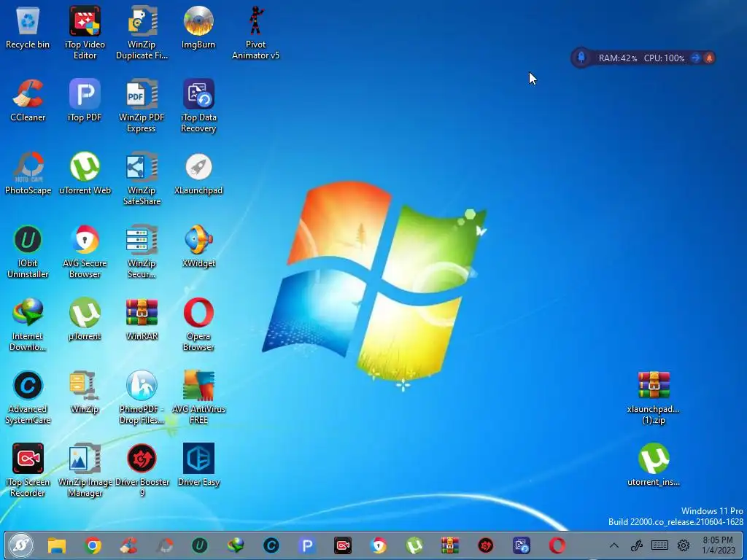The height and width of the screenshot is (560, 747).
Task: Select AVG Secure Browser desktop shortcut
Action: pyautogui.click(x=85, y=252)
